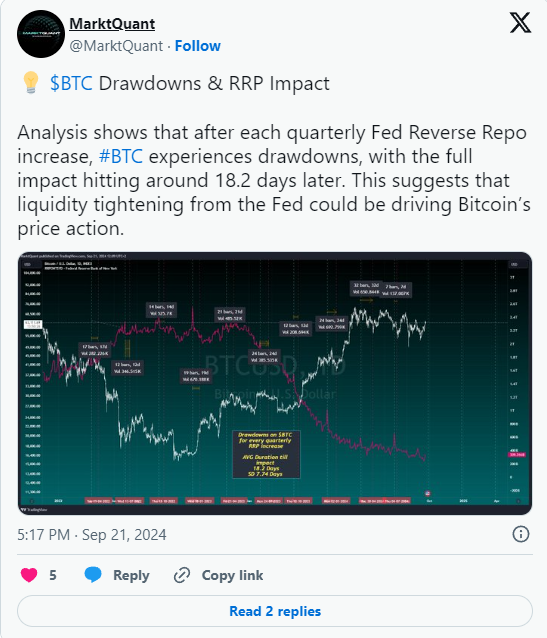Follow the MarktQuant account
547x638 pixels.
point(197,46)
